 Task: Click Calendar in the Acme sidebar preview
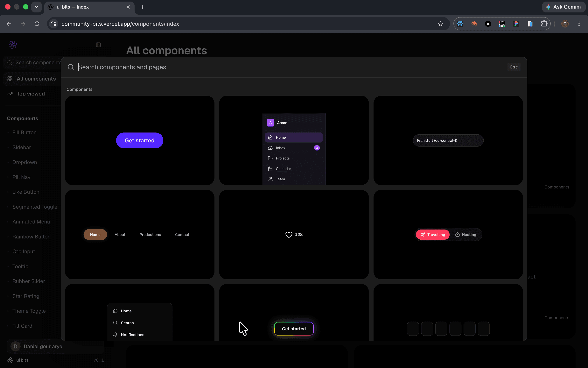coord(294,169)
